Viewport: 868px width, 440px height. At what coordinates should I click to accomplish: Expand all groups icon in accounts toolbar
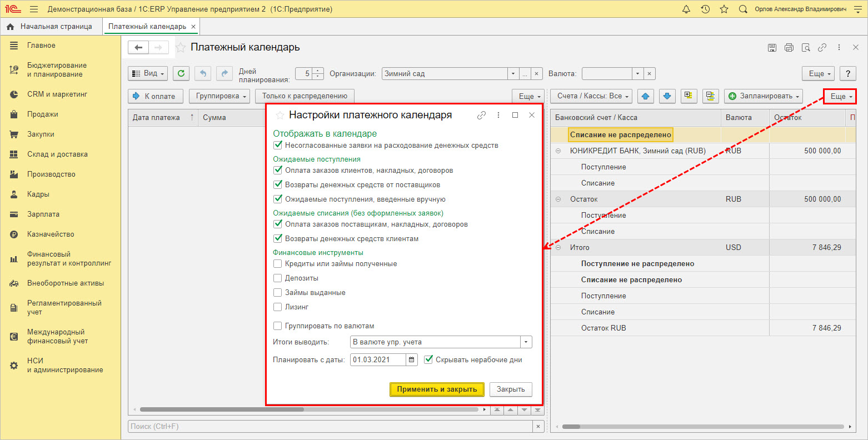pos(689,96)
